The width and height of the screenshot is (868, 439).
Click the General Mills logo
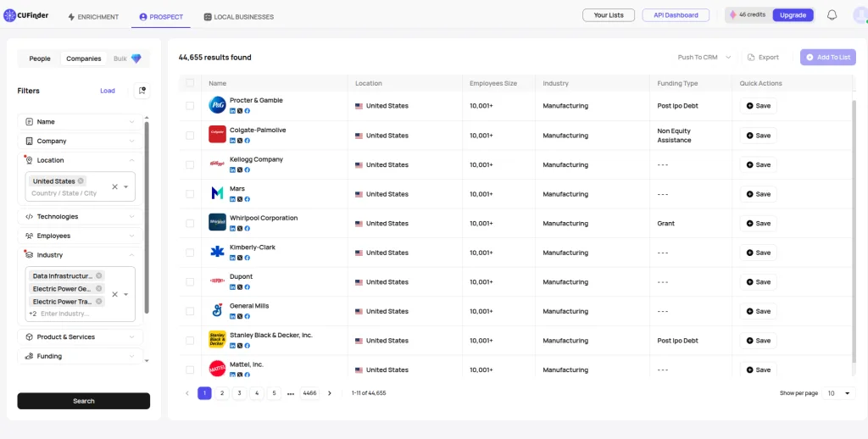coord(217,310)
